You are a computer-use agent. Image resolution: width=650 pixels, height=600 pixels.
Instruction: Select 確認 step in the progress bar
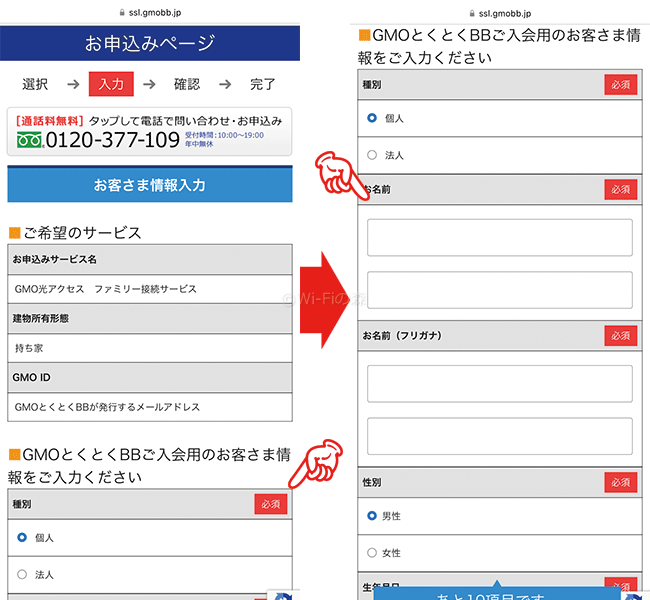(x=187, y=84)
